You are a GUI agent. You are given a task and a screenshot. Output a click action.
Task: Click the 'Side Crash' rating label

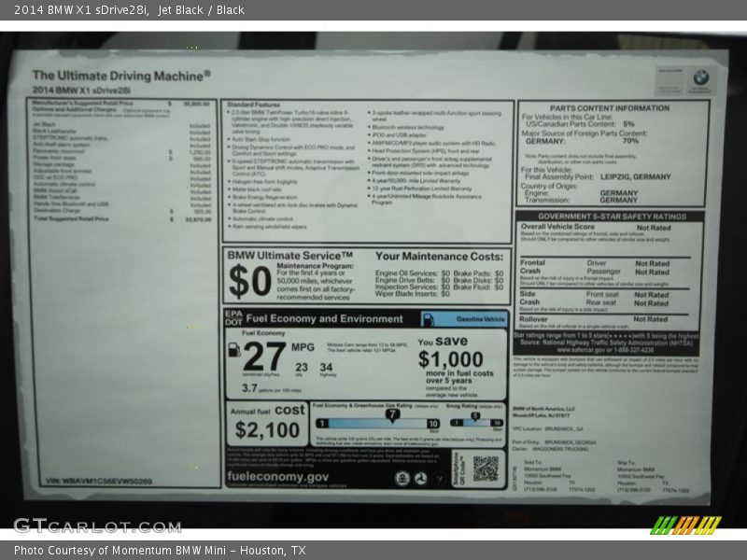(529, 298)
